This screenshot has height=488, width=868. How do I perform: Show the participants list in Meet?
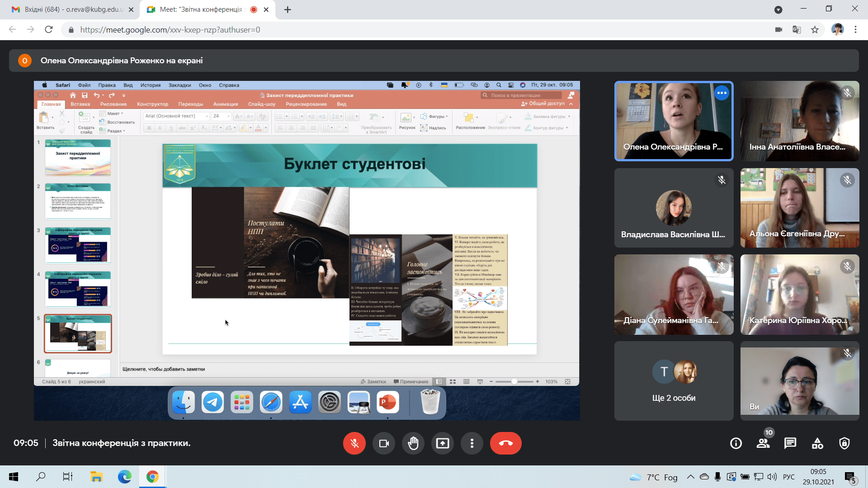coord(763,443)
